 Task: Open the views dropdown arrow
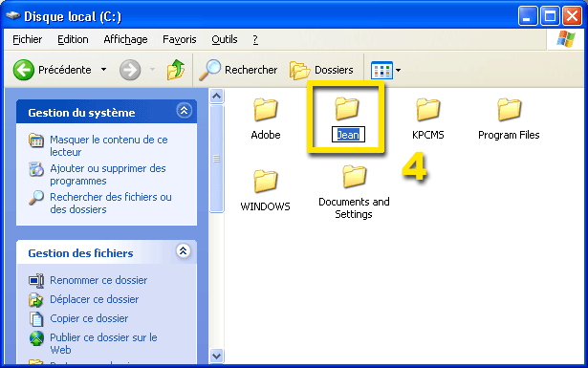coord(398,70)
